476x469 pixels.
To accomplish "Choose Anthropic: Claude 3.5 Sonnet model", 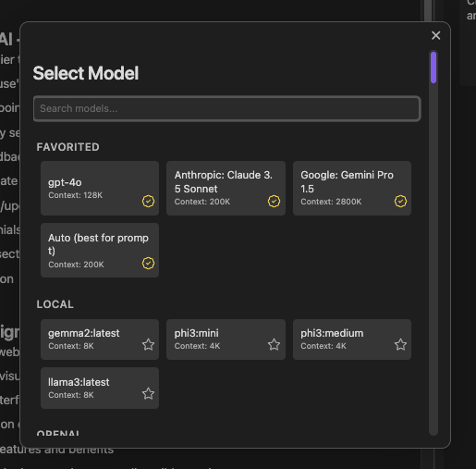I will click(x=226, y=188).
